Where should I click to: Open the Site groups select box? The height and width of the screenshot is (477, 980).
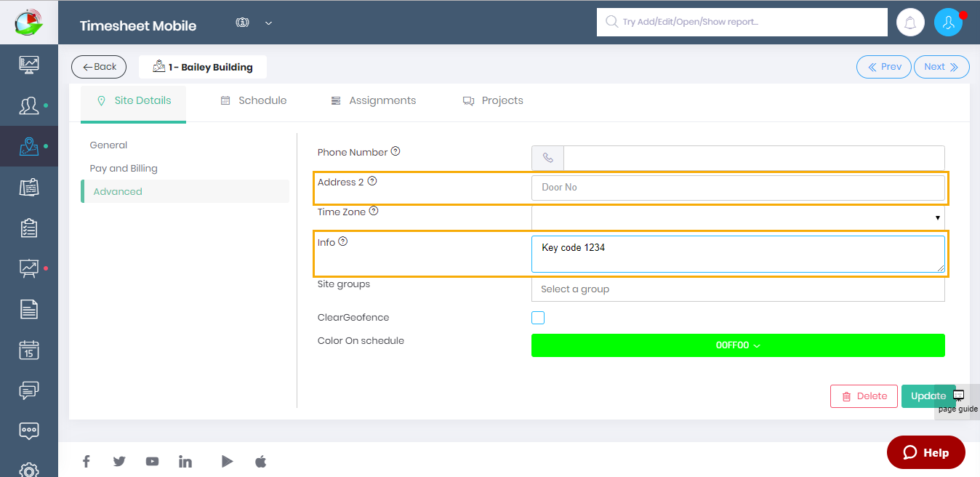[738, 289]
